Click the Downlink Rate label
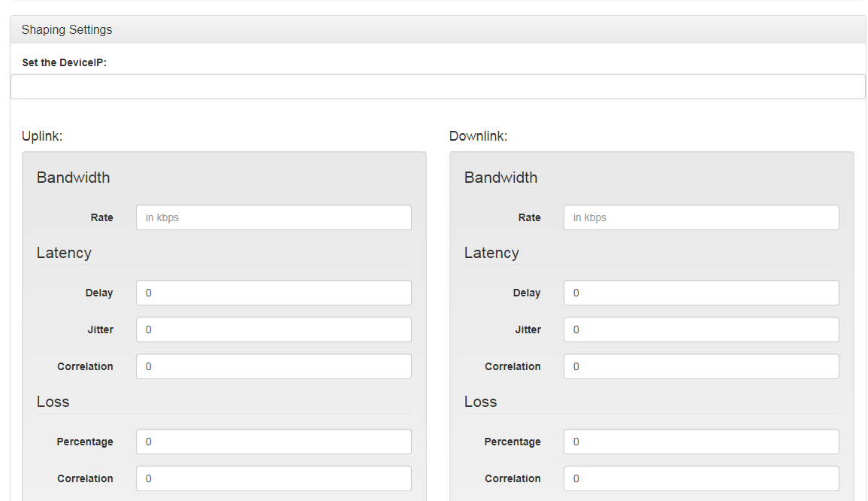This screenshot has height=501, width=868. point(529,218)
